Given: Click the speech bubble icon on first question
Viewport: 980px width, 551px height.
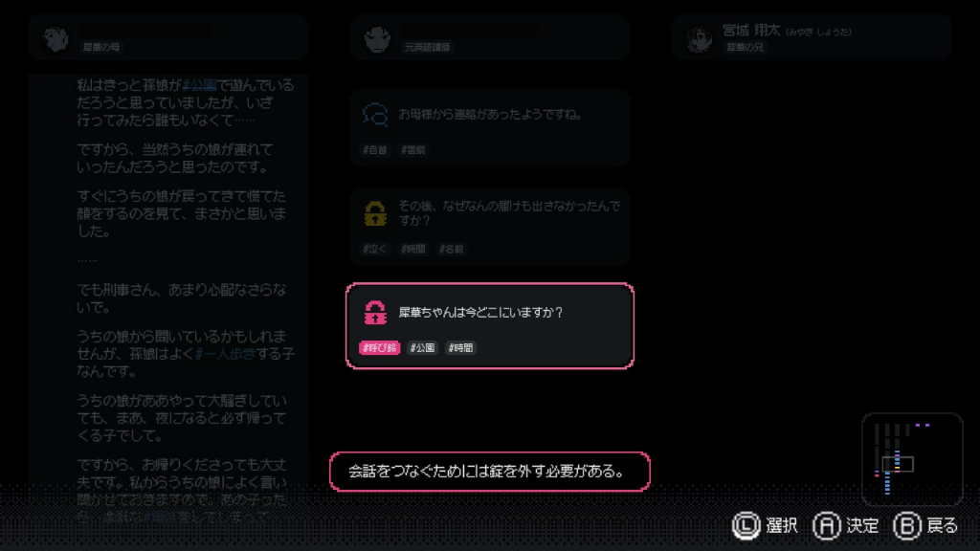Looking at the screenshot, I should (x=375, y=115).
